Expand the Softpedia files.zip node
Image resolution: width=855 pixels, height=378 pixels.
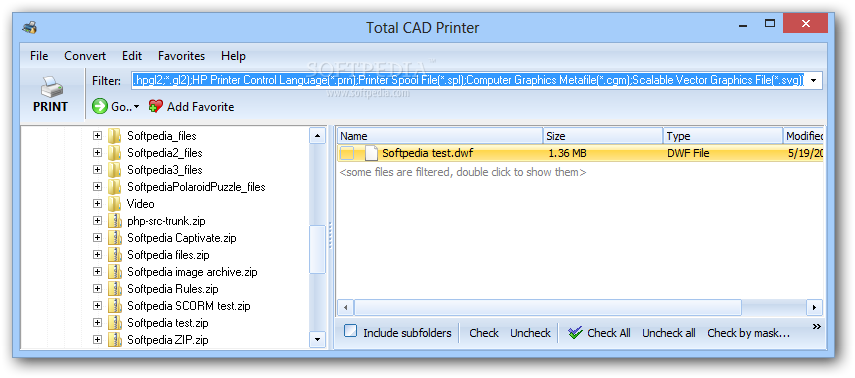pyautogui.click(x=97, y=255)
